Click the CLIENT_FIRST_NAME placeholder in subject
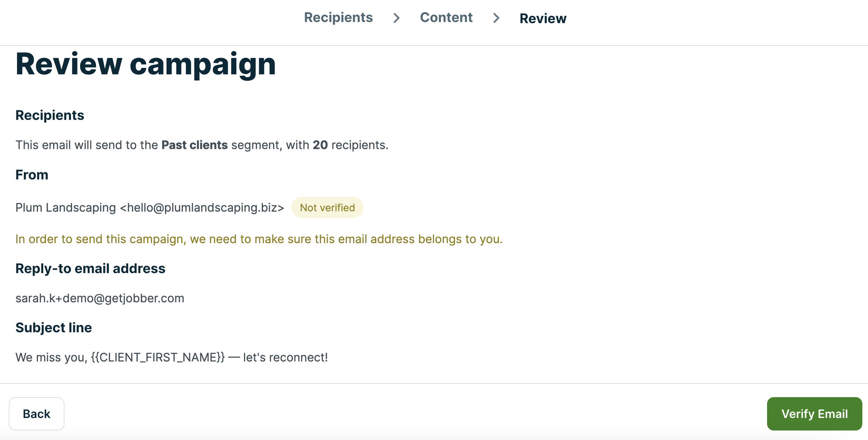The image size is (868, 440). coord(158,357)
